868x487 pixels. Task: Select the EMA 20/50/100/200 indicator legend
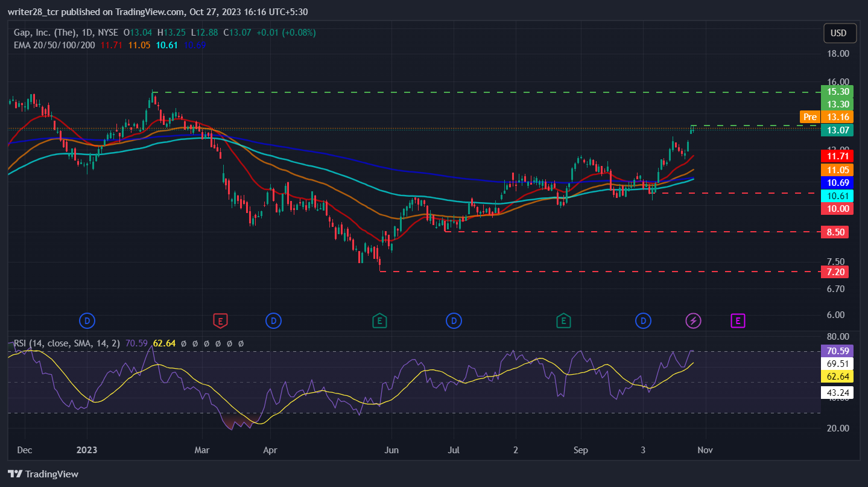click(x=54, y=45)
